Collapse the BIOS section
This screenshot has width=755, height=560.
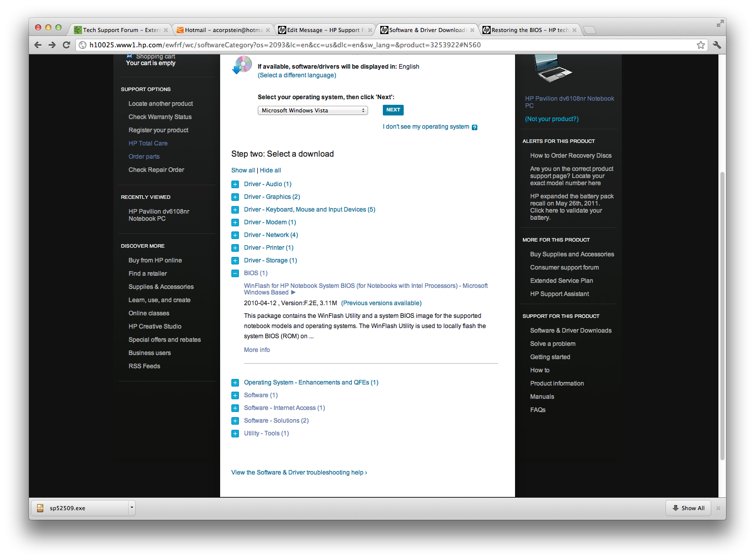click(235, 273)
